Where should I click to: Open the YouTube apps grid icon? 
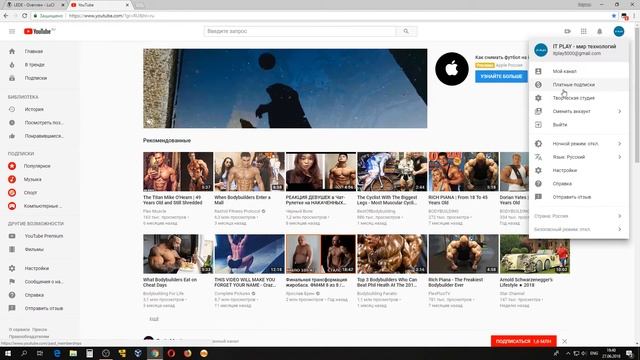[x=584, y=31]
